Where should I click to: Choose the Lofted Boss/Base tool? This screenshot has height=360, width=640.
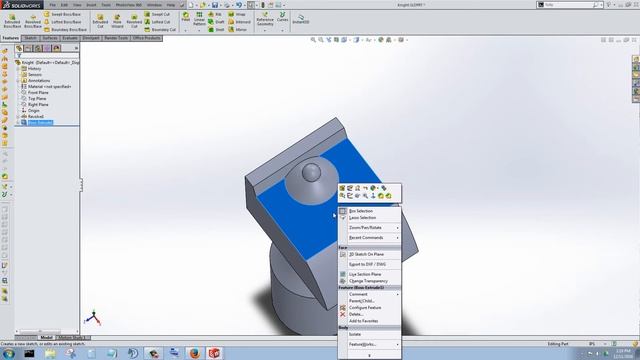62,22
